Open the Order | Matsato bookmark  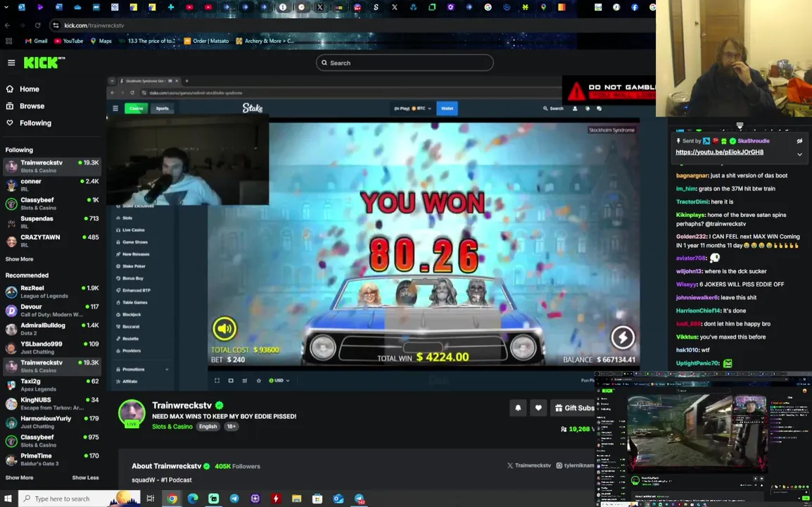coord(206,41)
